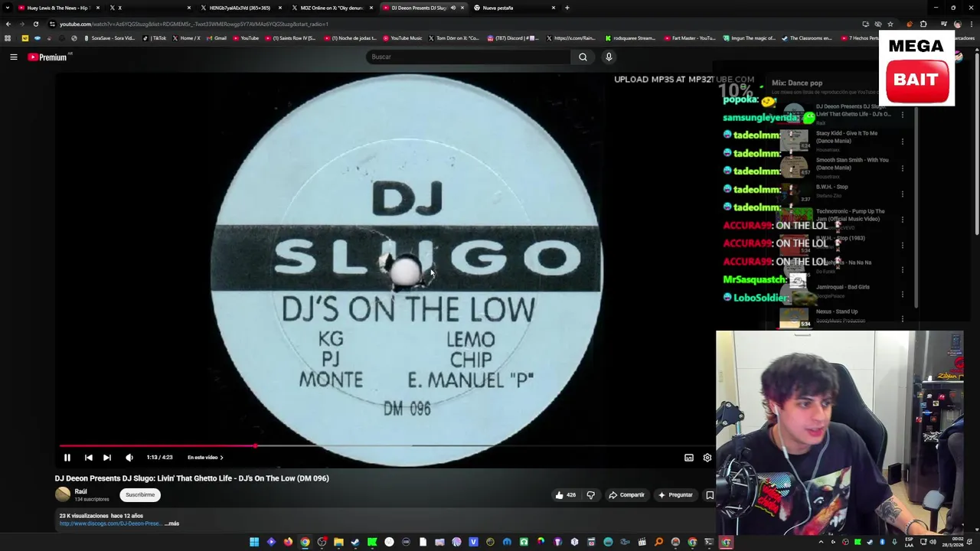Open the Gmail bookmark
Viewport: 980px width, 551px height.
[x=217, y=37]
